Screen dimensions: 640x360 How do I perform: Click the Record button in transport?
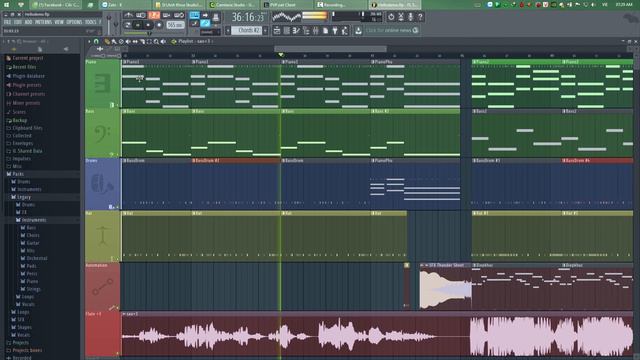click(x=159, y=25)
